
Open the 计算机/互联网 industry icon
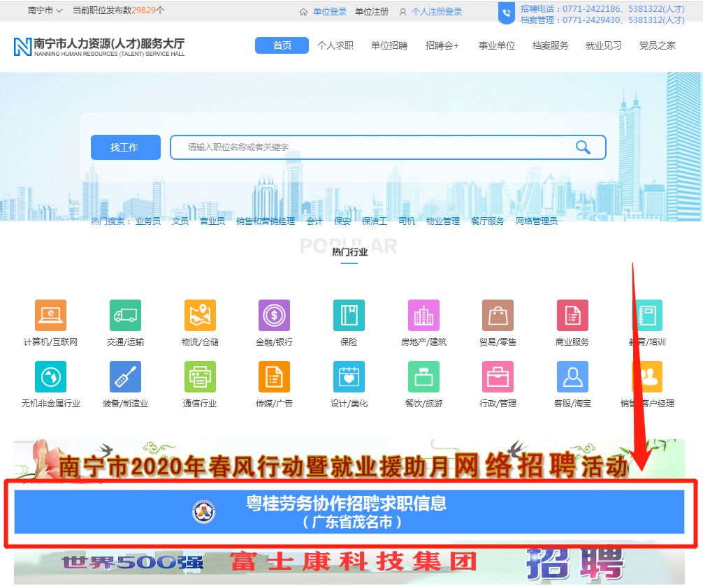[x=50, y=316]
